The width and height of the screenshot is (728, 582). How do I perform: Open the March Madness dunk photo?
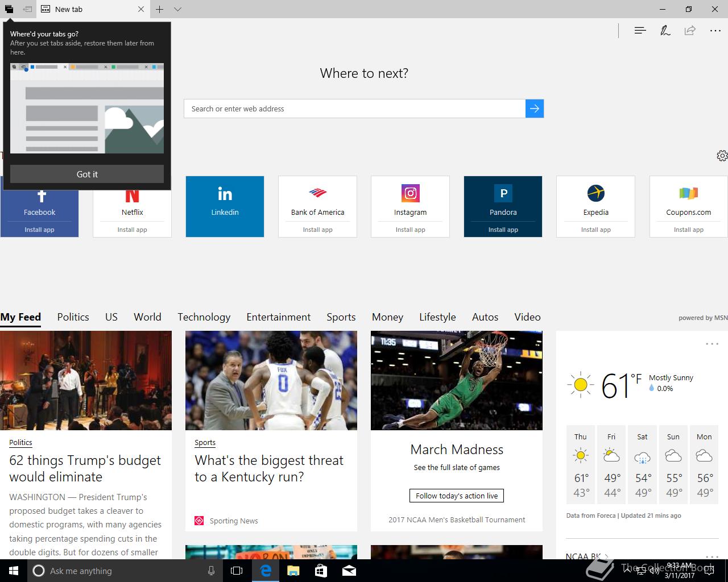point(457,380)
